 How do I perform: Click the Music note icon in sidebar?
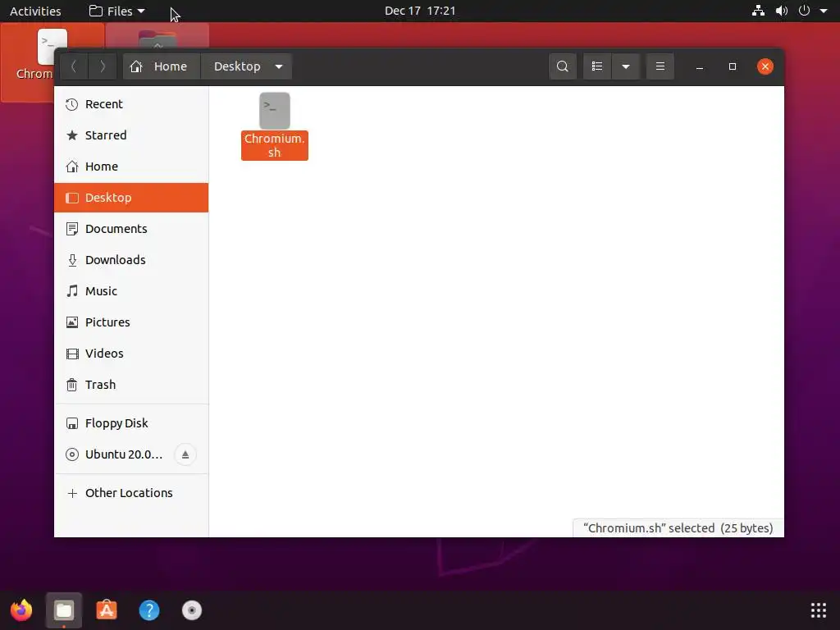pos(72,291)
